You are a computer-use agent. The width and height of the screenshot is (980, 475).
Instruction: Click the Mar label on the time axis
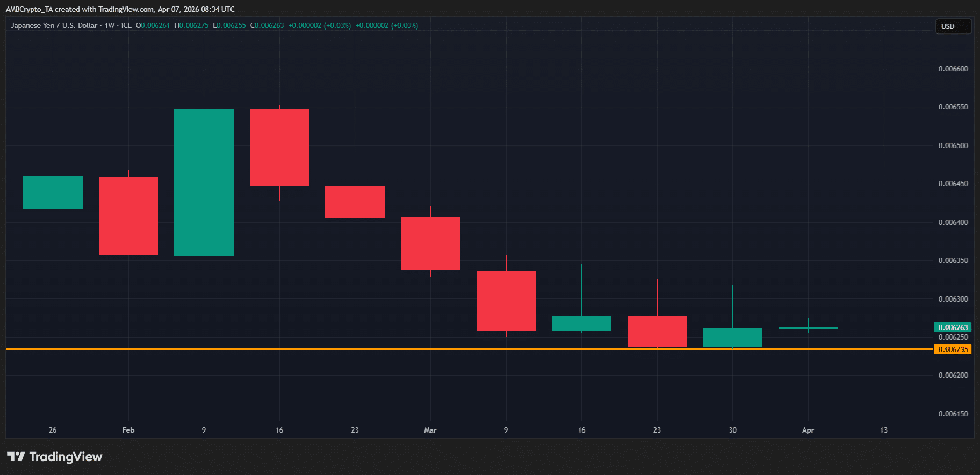[430, 430]
